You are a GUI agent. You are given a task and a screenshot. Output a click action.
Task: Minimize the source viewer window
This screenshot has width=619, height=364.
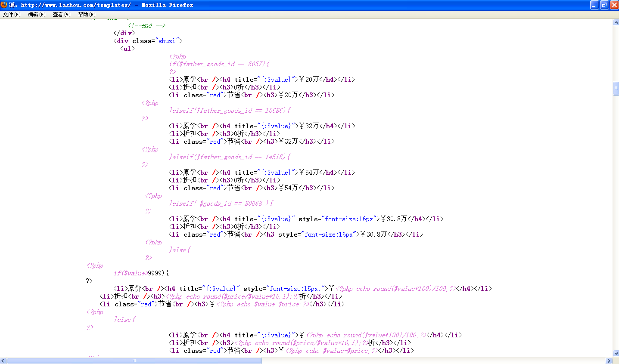tap(594, 5)
